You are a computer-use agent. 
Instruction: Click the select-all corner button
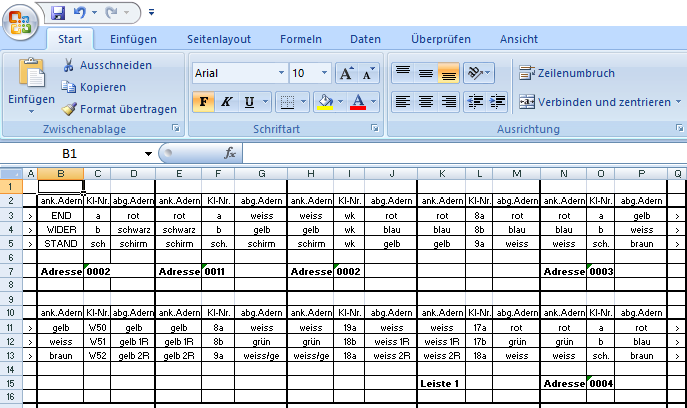coord(11,174)
